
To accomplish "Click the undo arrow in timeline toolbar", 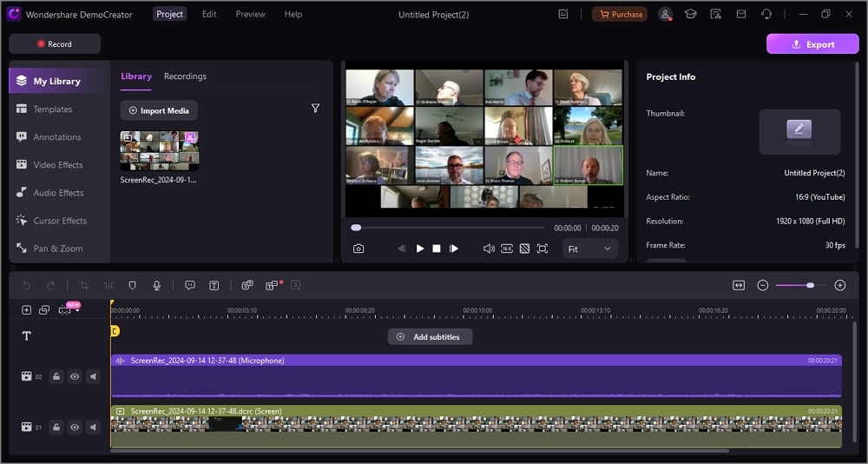I will pyautogui.click(x=26, y=285).
